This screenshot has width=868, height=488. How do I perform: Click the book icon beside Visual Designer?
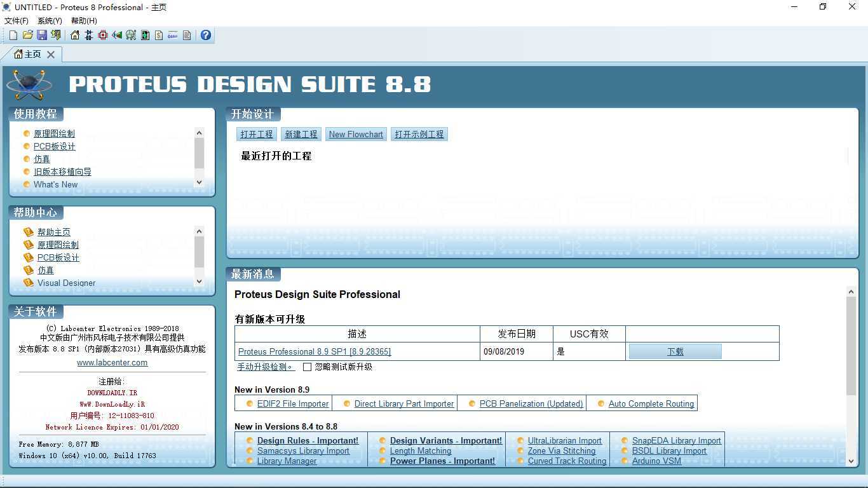point(28,283)
